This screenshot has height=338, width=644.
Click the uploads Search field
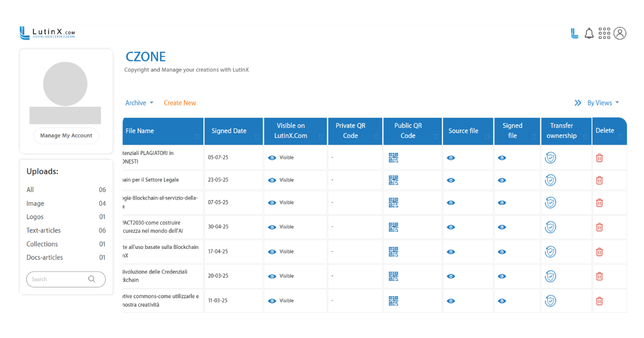pyautogui.click(x=59, y=279)
